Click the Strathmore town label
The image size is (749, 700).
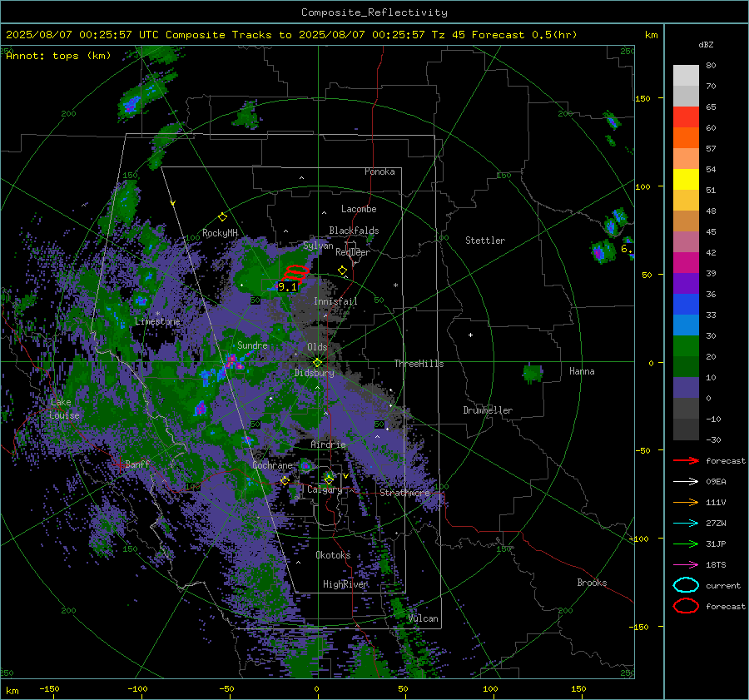[x=404, y=493]
